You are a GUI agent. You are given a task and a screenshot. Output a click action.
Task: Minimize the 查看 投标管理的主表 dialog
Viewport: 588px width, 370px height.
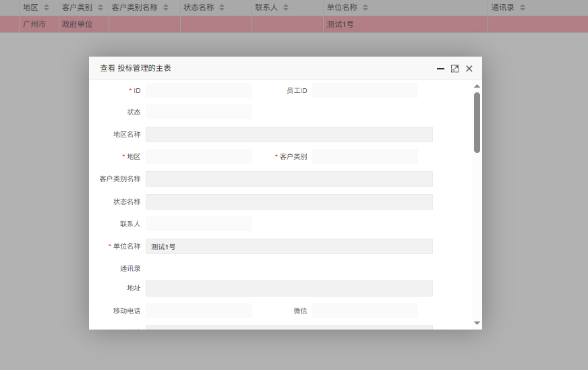pos(440,69)
